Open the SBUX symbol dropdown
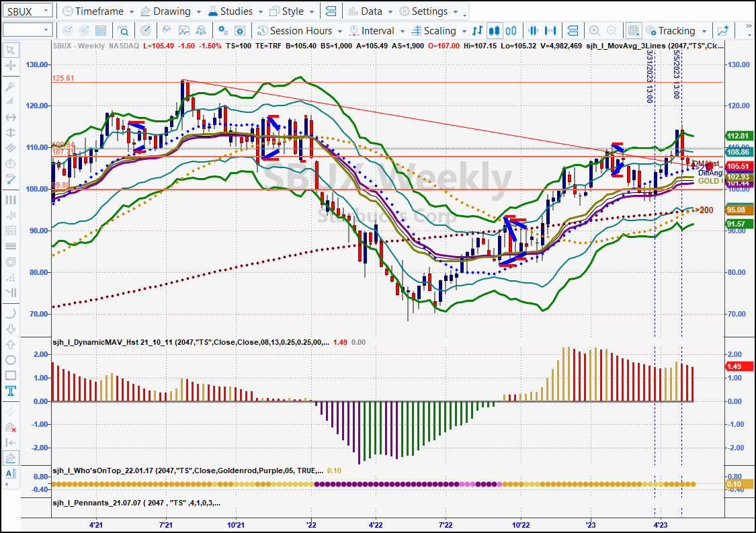The height and width of the screenshot is (533, 756). pos(46,11)
